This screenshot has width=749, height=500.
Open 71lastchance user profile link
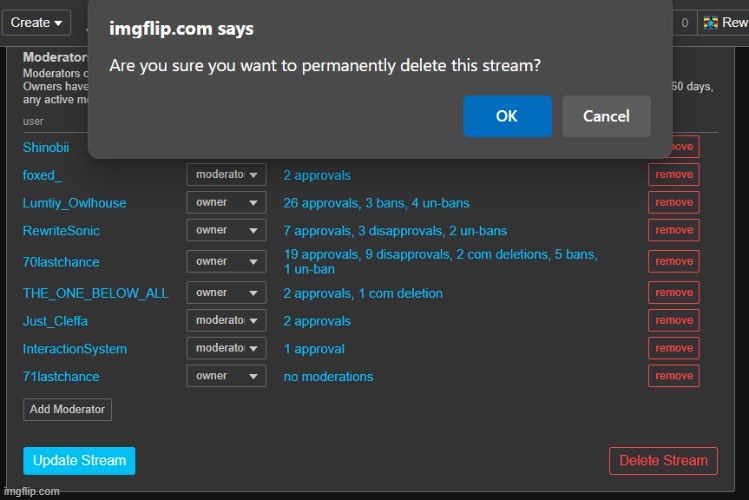pyautogui.click(x=61, y=376)
